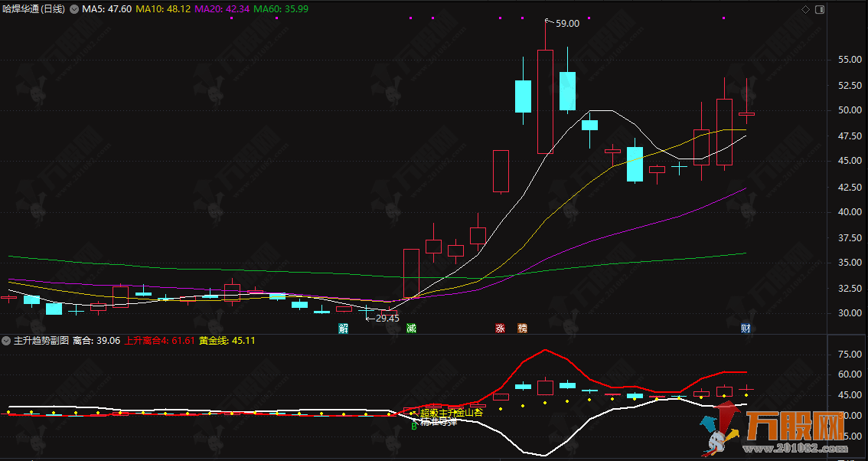Click the 主升趋势副图 sub-chart title
The image size is (868, 461).
[41, 340]
